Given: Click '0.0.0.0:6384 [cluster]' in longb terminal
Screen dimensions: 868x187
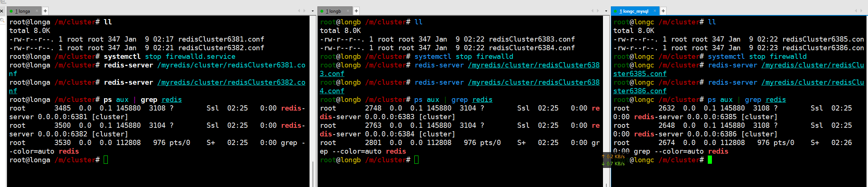Looking at the screenshot, I should click(410, 134).
